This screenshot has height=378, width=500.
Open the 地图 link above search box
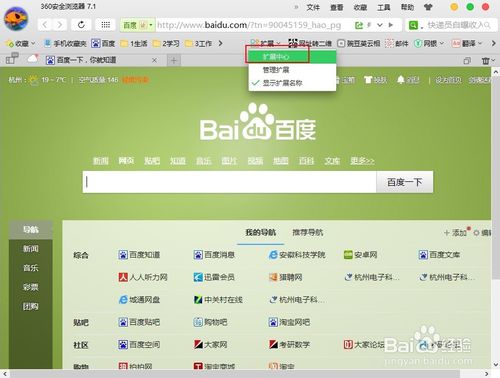pyautogui.click(x=281, y=161)
